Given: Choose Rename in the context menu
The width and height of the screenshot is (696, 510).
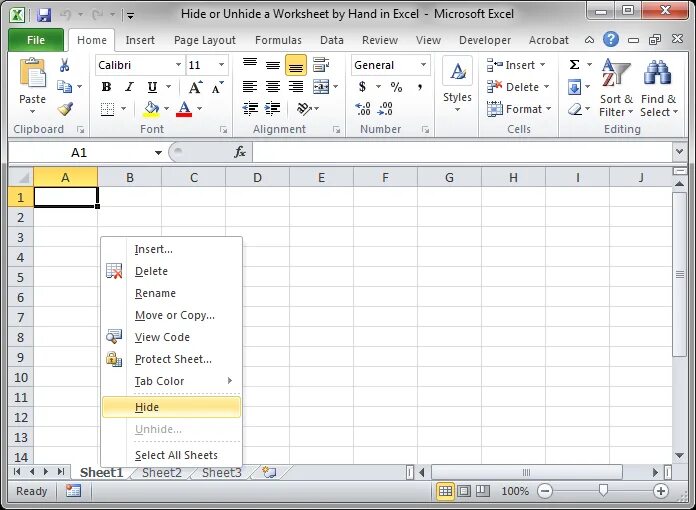Looking at the screenshot, I should point(171,293).
